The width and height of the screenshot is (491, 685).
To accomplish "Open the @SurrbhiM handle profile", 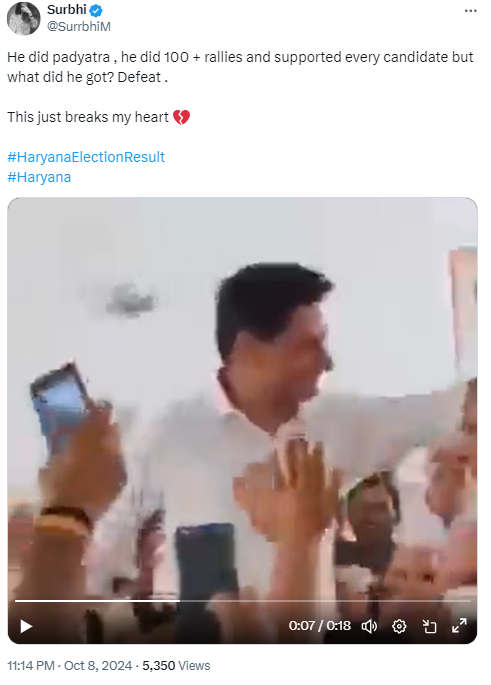I will 79,27.
